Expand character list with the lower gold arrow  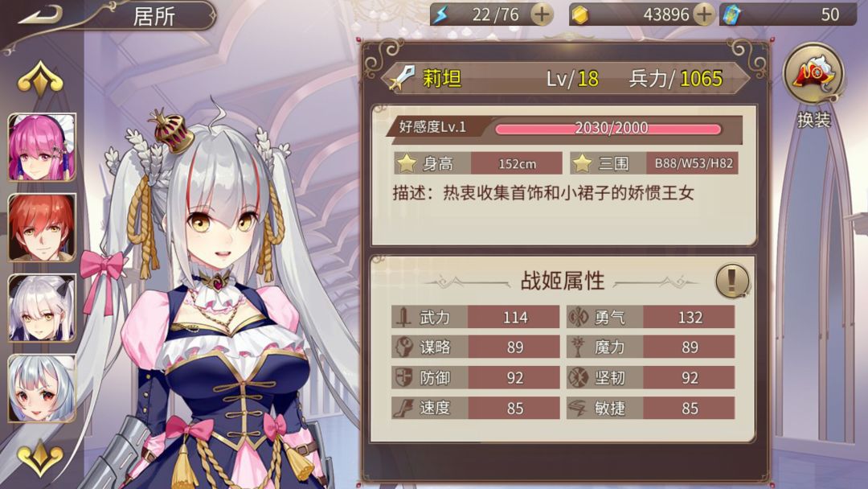coord(40,458)
